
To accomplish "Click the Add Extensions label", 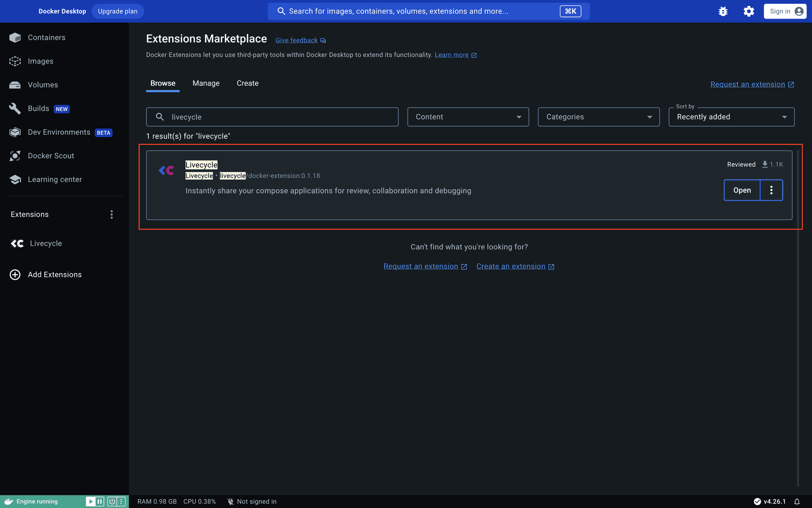I will pyautogui.click(x=55, y=275).
